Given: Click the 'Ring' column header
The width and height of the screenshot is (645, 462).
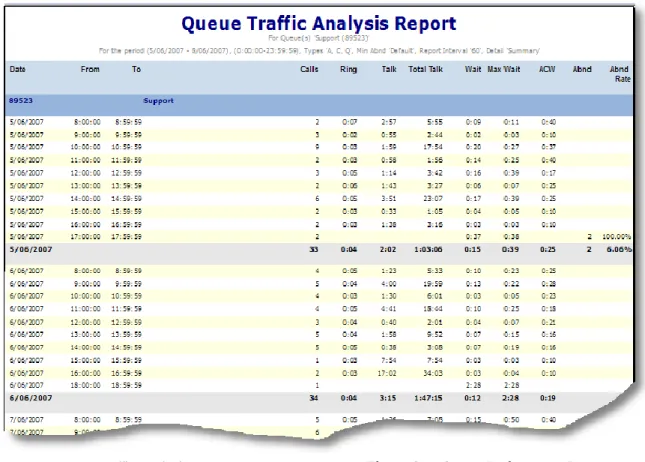Looking at the screenshot, I should (348, 69).
